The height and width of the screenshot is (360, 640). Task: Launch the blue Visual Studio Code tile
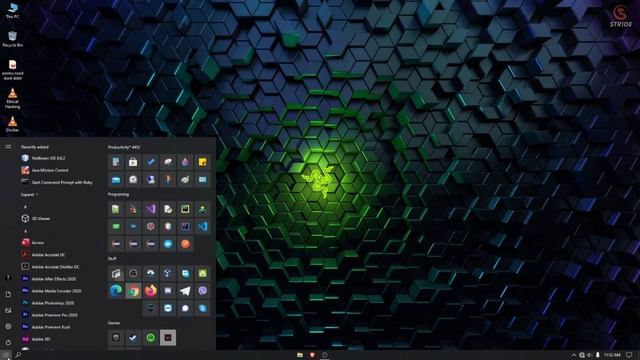pyautogui.click(x=202, y=227)
